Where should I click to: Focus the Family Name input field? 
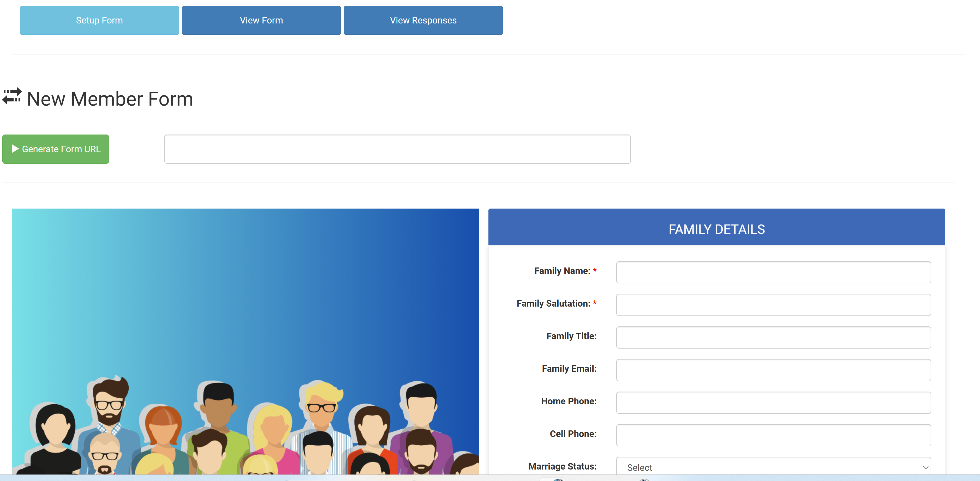[x=773, y=272]
